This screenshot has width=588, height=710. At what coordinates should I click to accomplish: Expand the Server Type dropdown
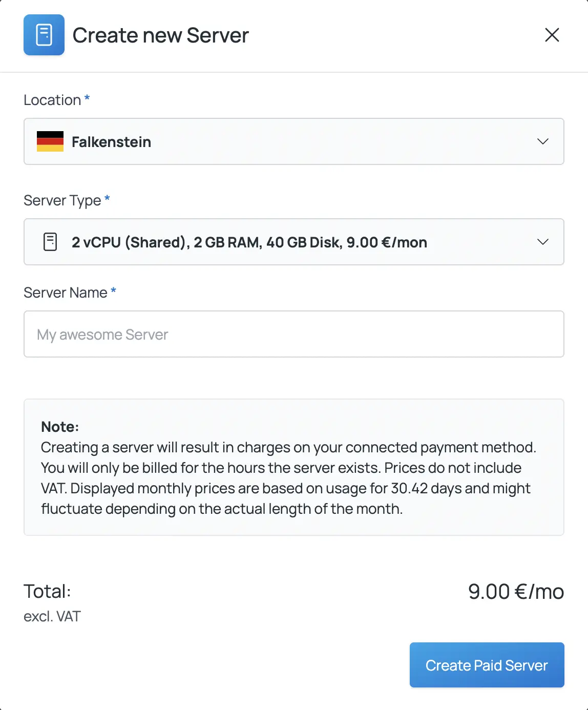(x=293, y=242)
